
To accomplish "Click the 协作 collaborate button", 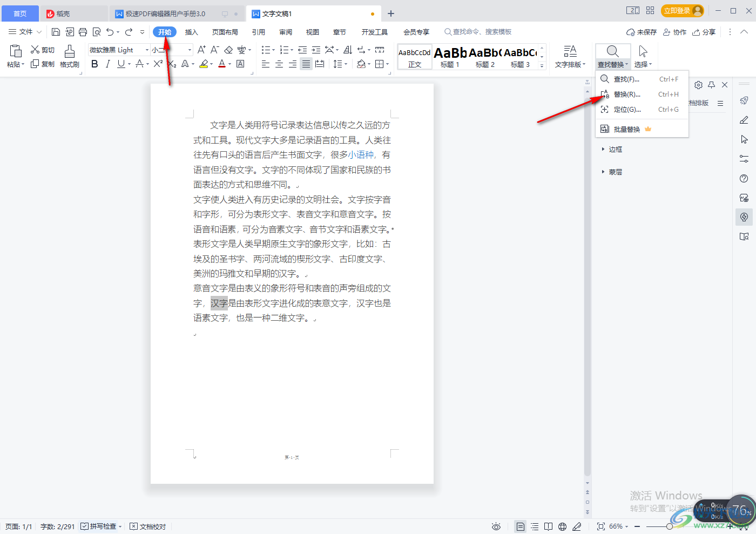I will click(x=674, y=32).
